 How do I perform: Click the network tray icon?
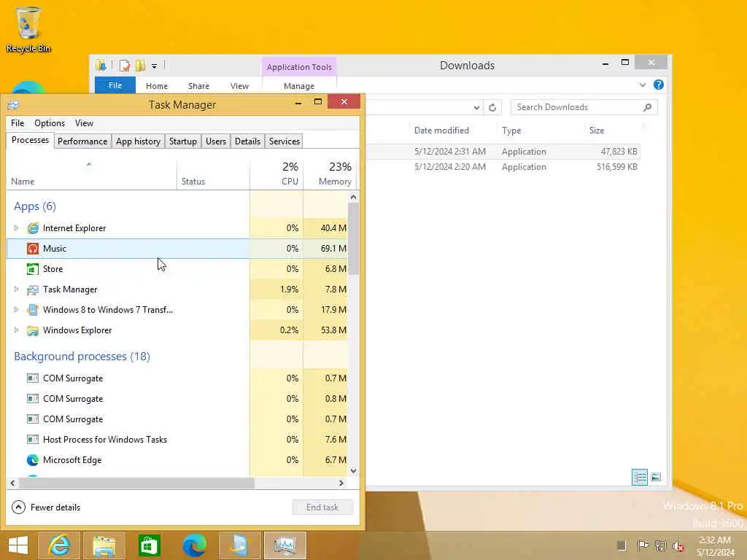tap(660, 545)
